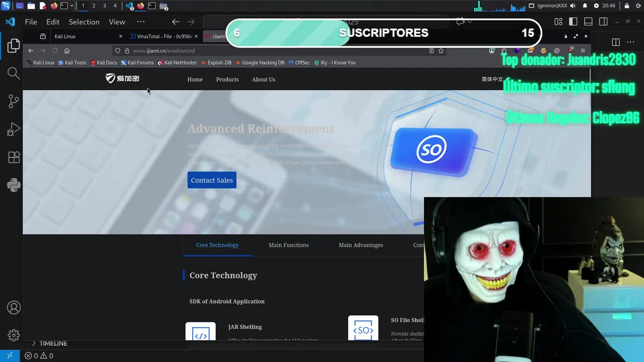Image resolution: width=644 pixels, height=362 pixels.
Task: Open the Firefox extensions puzzle icon
Action: tap(504, 51)
